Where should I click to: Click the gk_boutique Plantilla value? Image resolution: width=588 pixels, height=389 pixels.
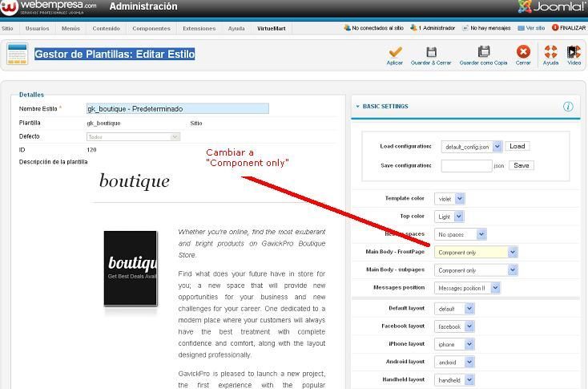pyautogui.click(x=103, y=124)
